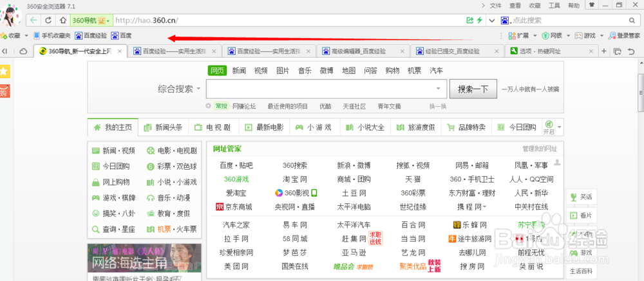This screenshot has height=281, width=644.
Task: Go to the homepage with the house icon
Action: [63, 20]
